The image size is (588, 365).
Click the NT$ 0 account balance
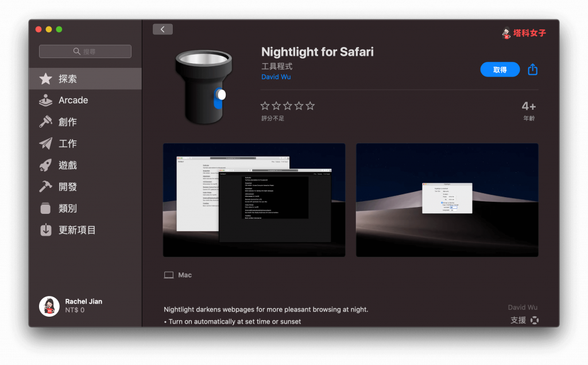click(75, 310)
